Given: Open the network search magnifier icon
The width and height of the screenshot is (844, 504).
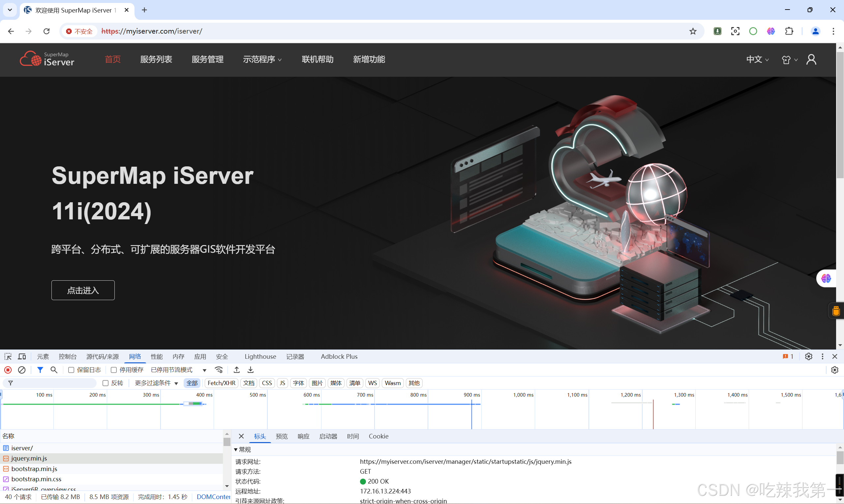Looking at the screenshot, I should [x=54, y=370].
